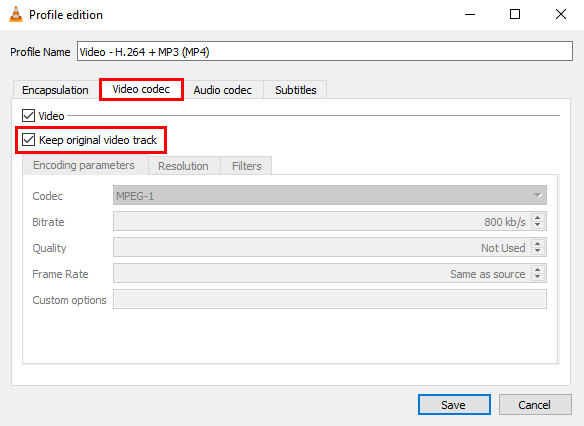This screenshot has height=426, width=584.
Task: Open the Codec MPEG-1 dropdown
Action: coord(330,195)
